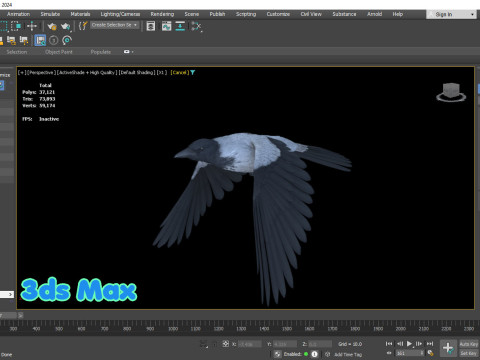Go to the start frame
The image size is (480, 360).
coord(389,344)
